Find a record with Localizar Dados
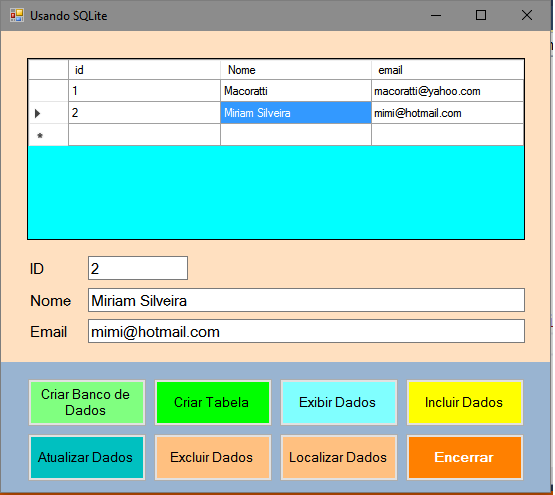Image resolution: width=555 pixels, height=495 pixels. (x=339, y=457)
